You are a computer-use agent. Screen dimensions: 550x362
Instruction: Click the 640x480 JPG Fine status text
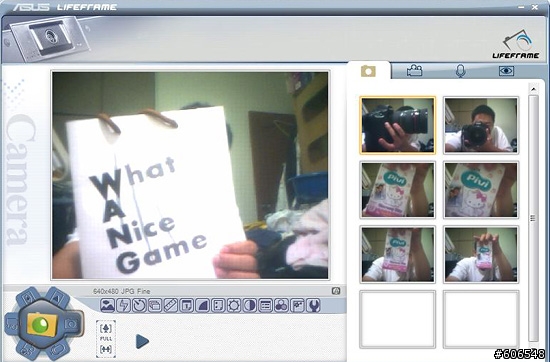pos(122,291)
